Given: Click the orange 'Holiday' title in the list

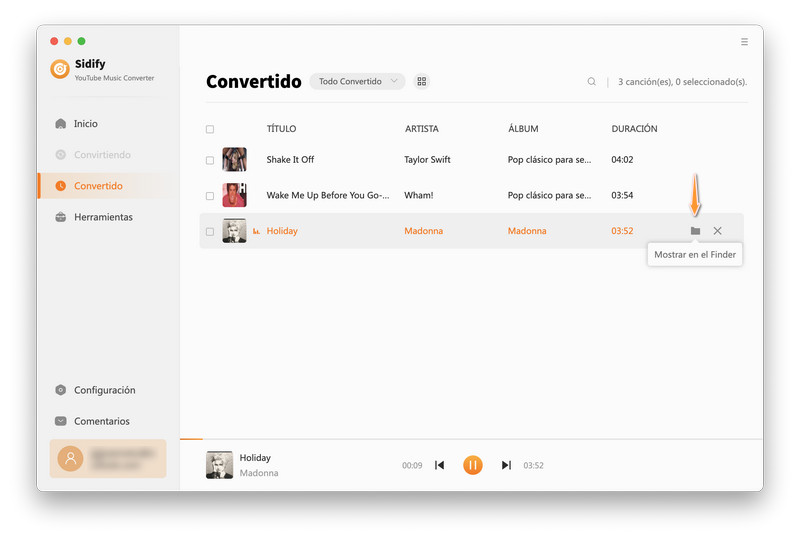Looking at the screenshot, I should 282,231.
